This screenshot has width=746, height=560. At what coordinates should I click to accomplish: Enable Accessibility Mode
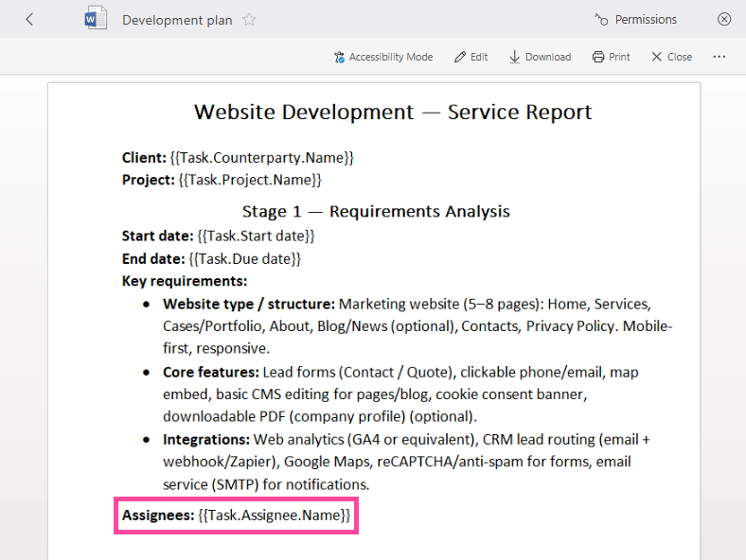(x=382, y=57)
